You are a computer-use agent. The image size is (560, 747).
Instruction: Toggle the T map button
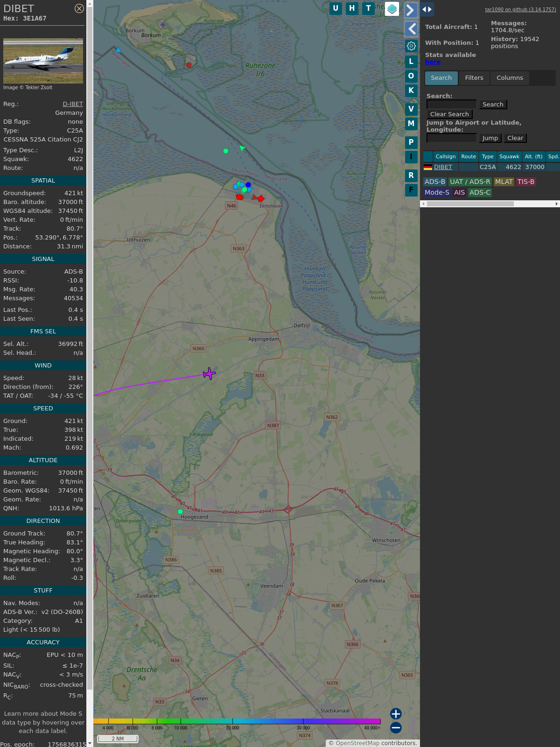(x=368, y=8)
